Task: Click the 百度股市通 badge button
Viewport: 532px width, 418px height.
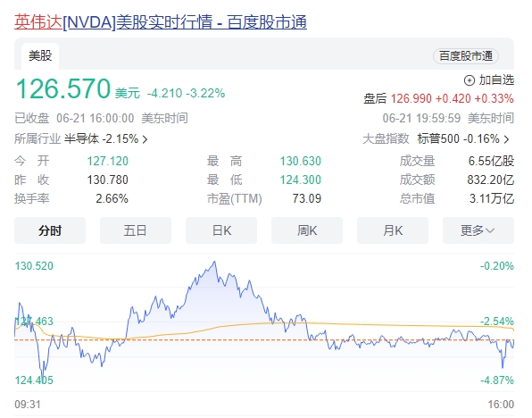Action: 466,56
